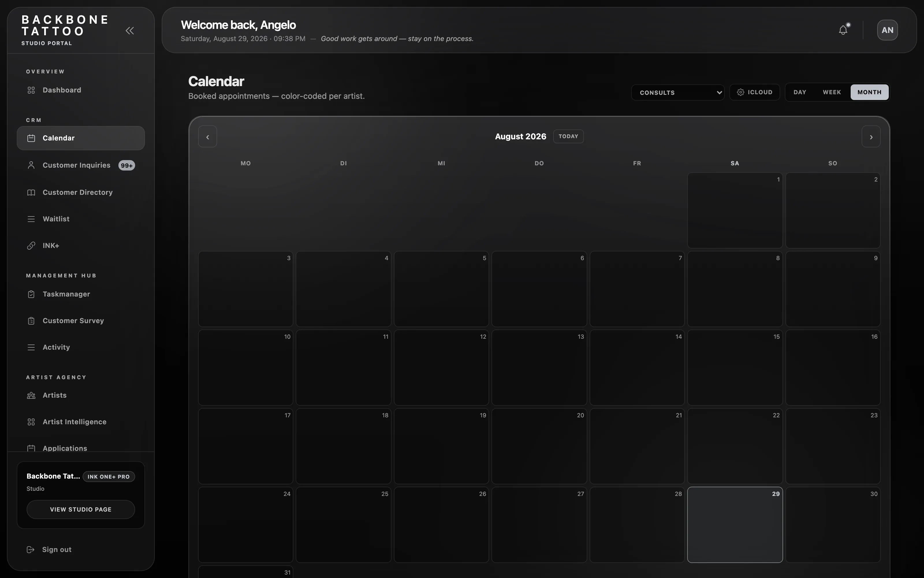Select the August 1 day cell

(735, 210)
